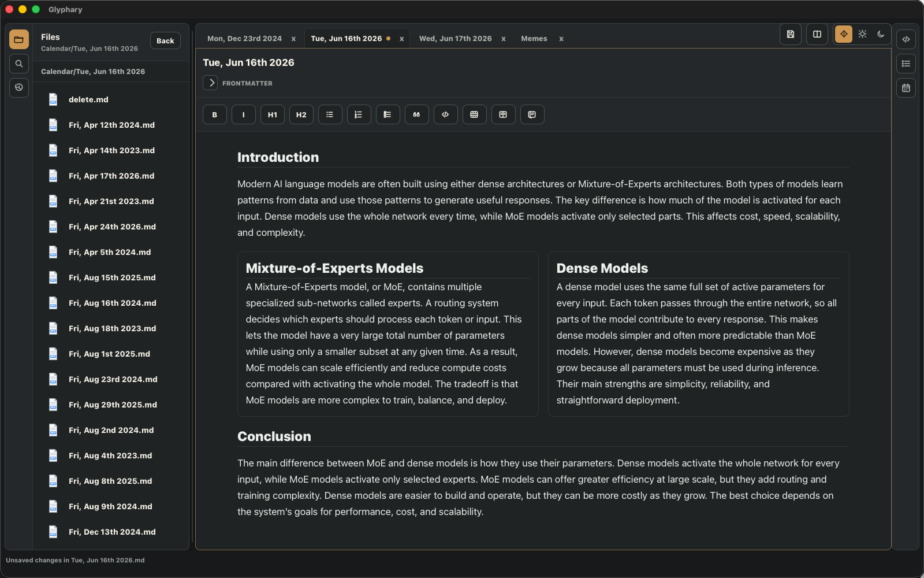Viewport: 924px width, 578px height.
Task: Click the Calendar/Tue, Jun 16th 2026 path row
Action: 111,72
